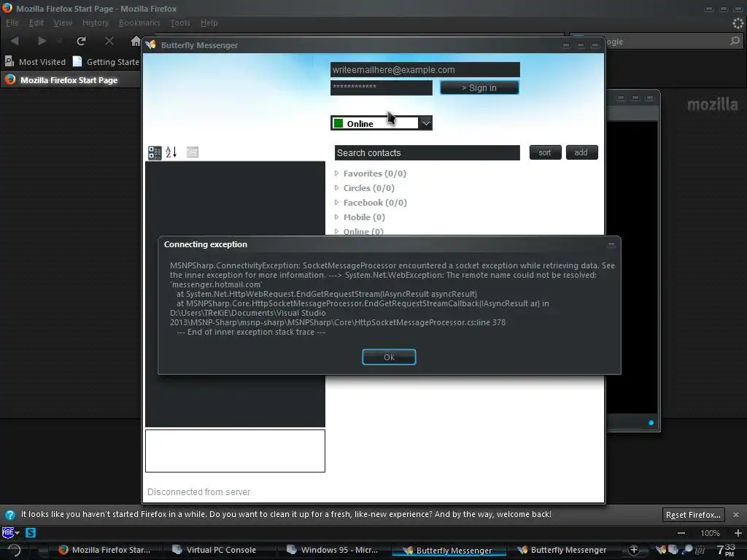Click Firefox reload button
The image size is (747, 560).
[x=82, y=41]
